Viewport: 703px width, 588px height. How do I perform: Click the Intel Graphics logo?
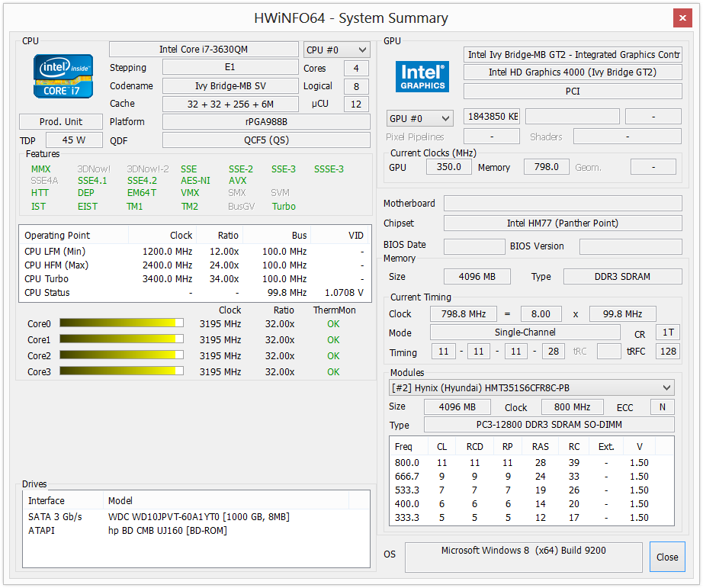[x=422, y=77]
